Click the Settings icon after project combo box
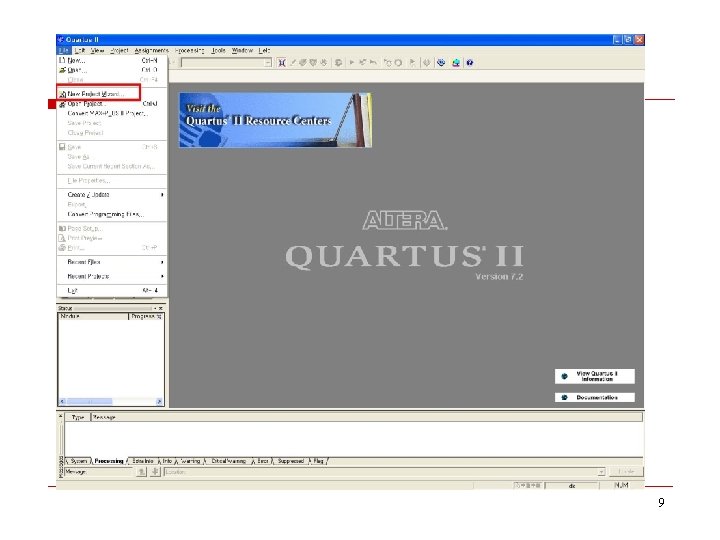720x540 pixels. pos(282,62)
